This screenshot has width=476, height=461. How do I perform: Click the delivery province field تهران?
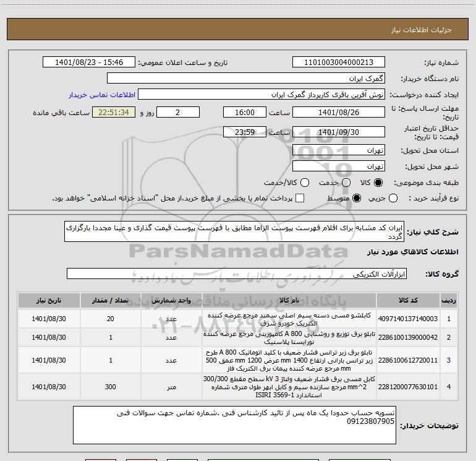(x=339, y=150)
